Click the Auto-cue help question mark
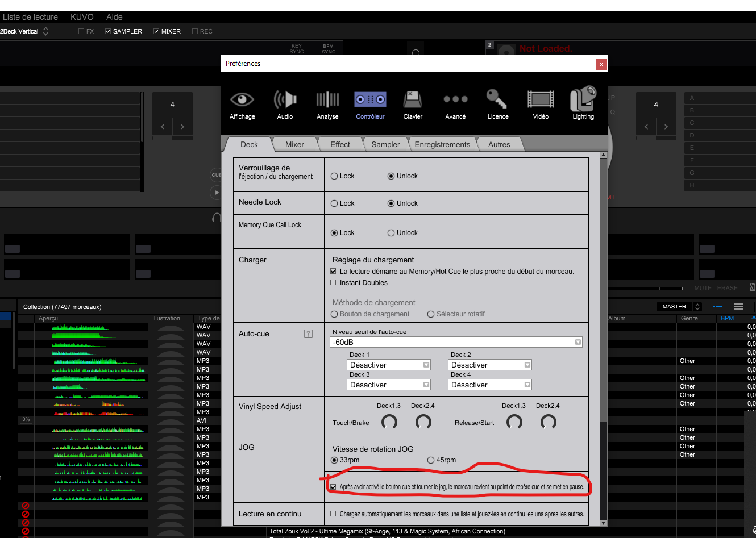 (x=308, y=334)
